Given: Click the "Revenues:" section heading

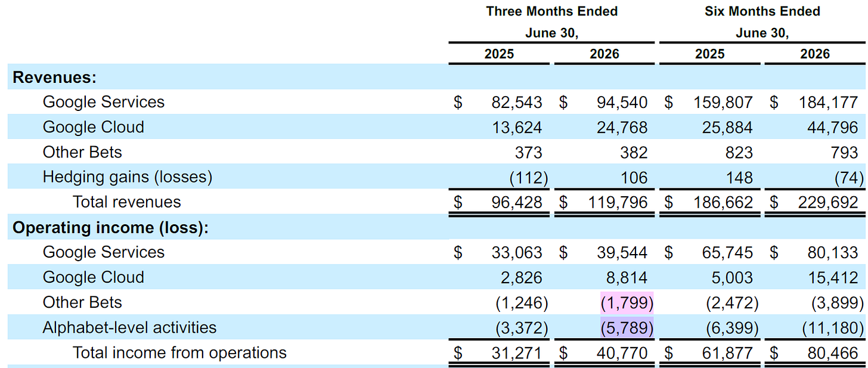Looking at the screenshot, I should (x=55, y=78).
